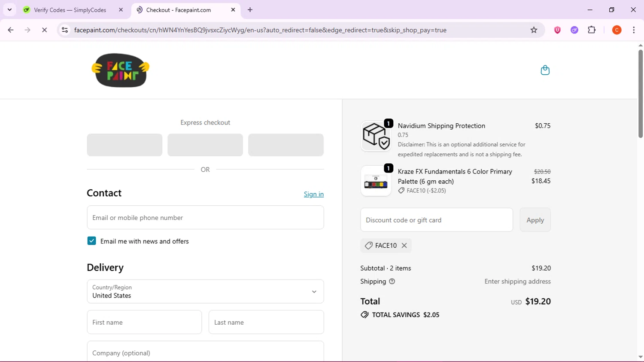The image size is (644, 362).
Task: Open the shipping help question icon
Action: click(x=392, y=282)
